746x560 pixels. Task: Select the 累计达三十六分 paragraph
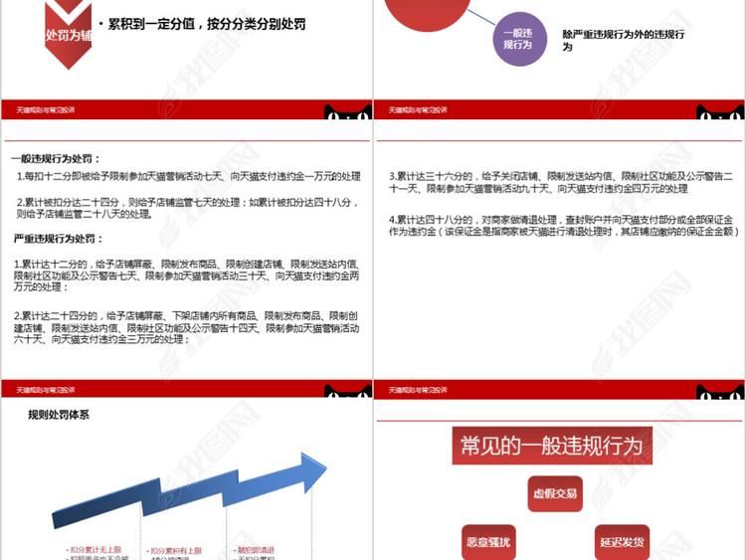point(560,182)
